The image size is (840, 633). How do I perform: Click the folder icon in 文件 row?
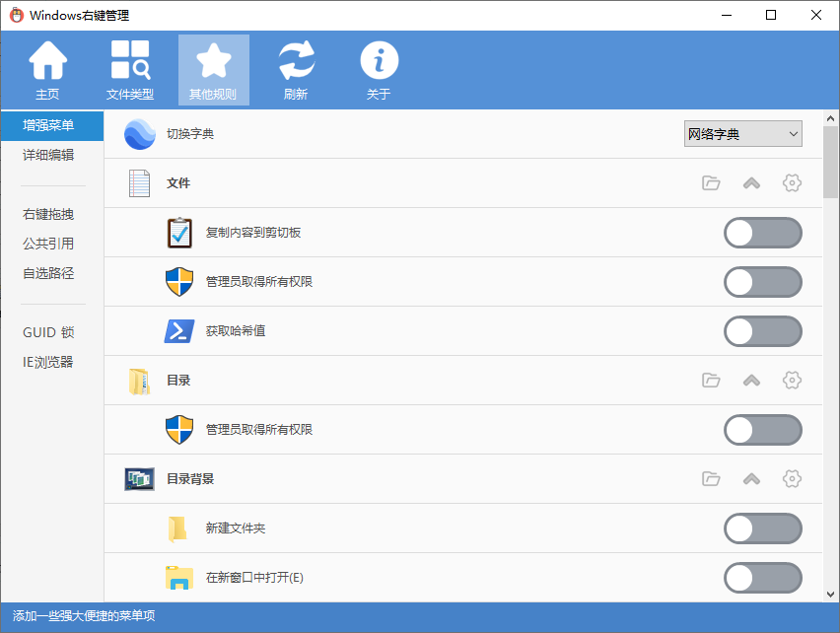711,183
